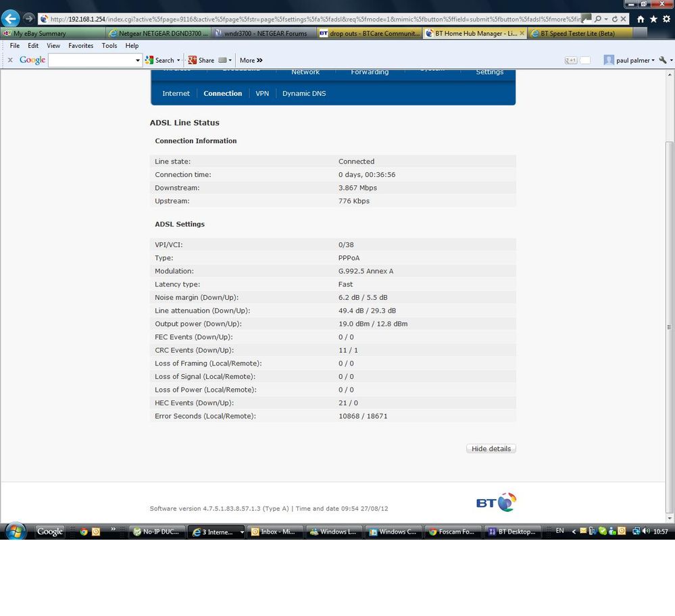Click the scrollbar down arrow
Viewport: 675px width, 616px height.
coord(670,518)
